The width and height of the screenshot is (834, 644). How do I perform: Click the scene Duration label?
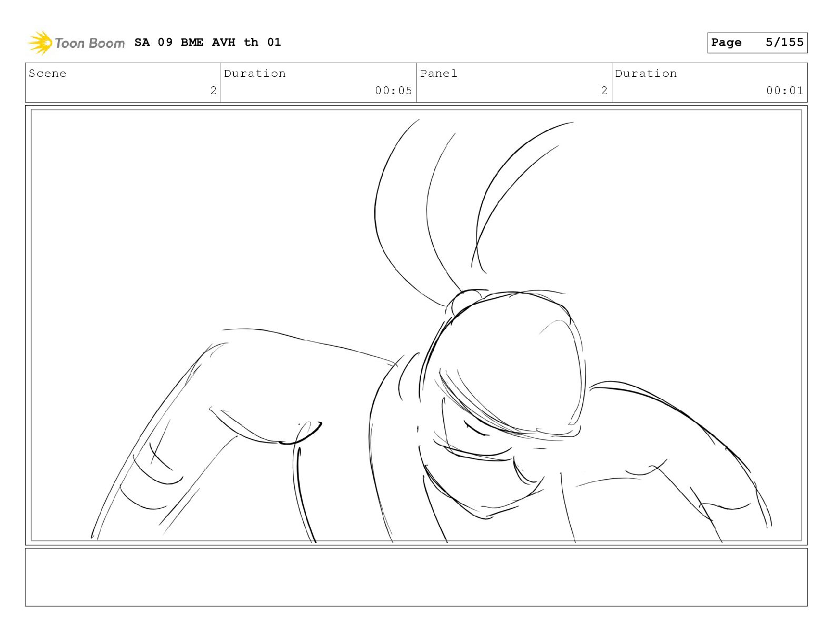[255, 73]
